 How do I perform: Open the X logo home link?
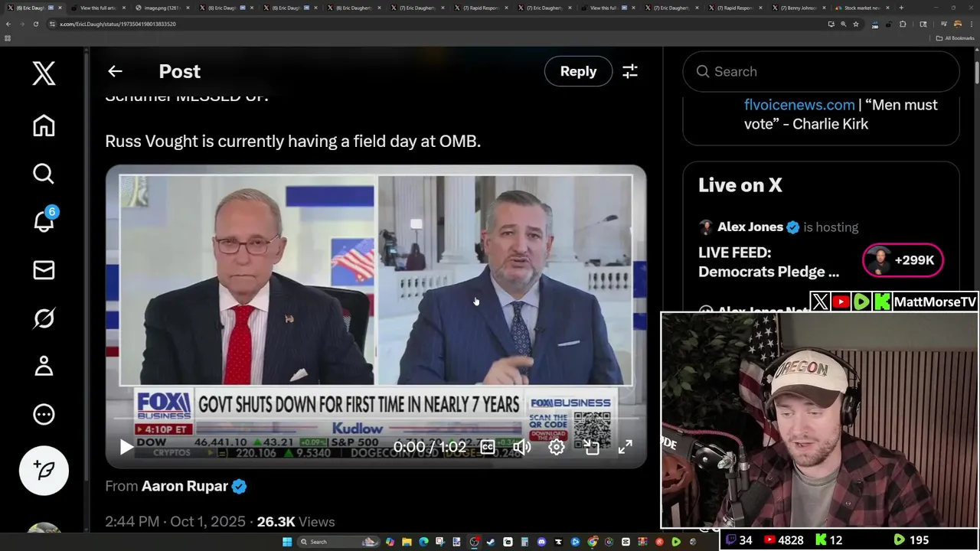point(44,73)
